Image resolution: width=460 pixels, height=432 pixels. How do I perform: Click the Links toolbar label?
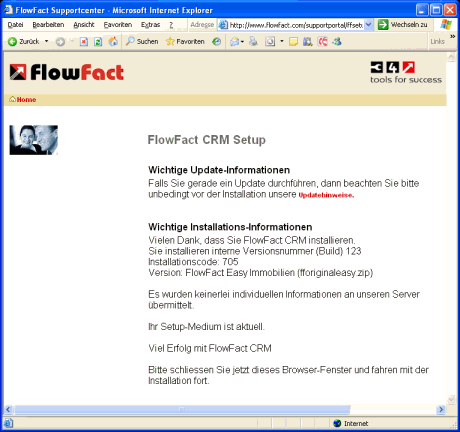pos(437,42)
